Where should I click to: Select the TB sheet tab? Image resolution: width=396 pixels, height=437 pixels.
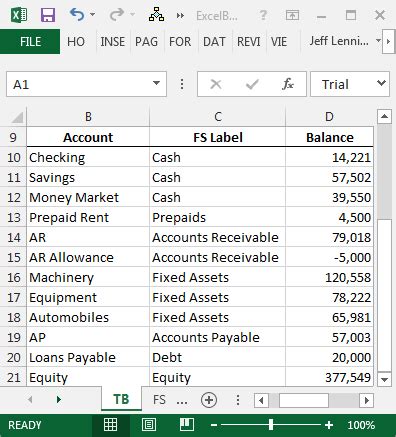pyautogui.click(x=121, y=399)
